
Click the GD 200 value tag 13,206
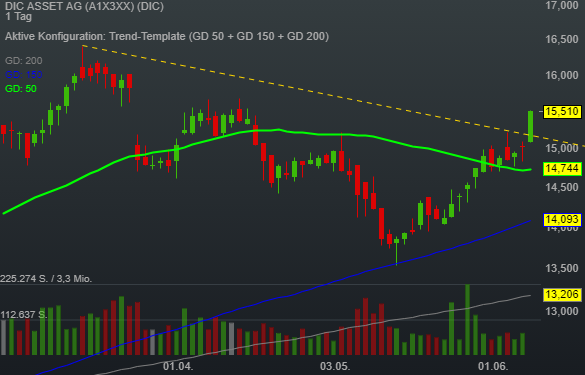pos(562,294)
